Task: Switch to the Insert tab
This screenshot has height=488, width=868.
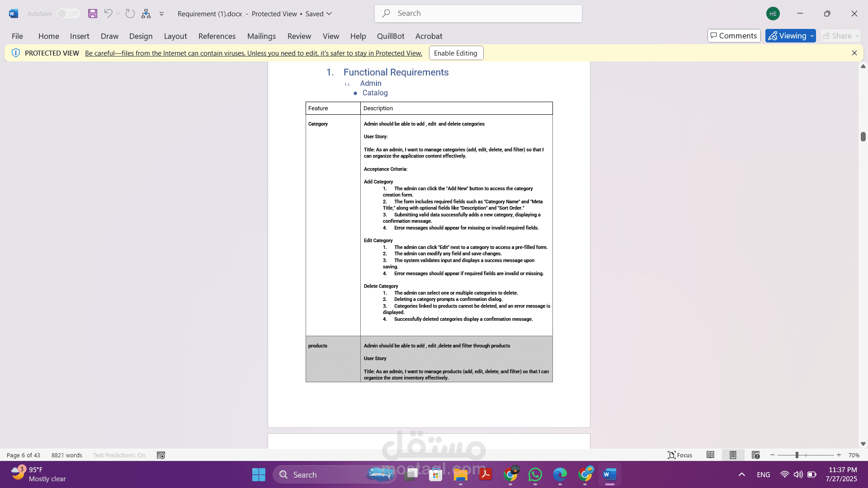Action: coord(80,36)
